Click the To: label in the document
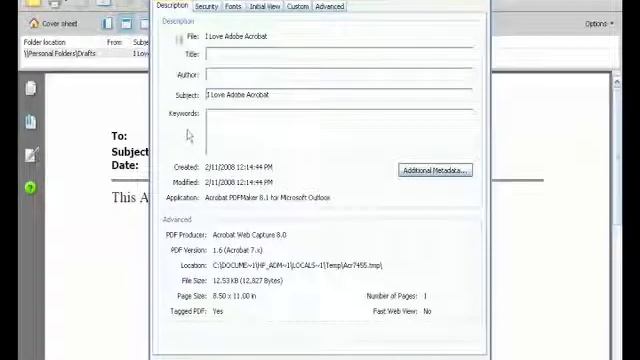Image resolution: width=640 pixels, height=360 pixels. pos(119,136)
